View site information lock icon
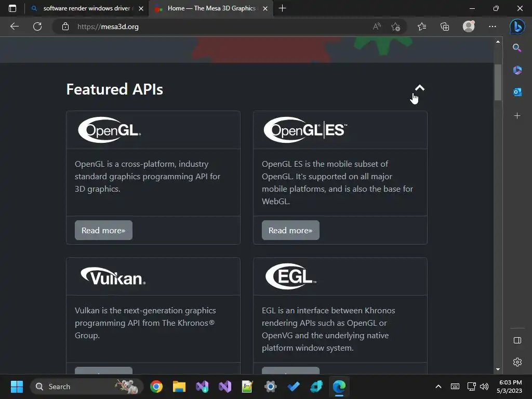Image resolution: width=532 pixels, height=399 pixels. point(65,26)
